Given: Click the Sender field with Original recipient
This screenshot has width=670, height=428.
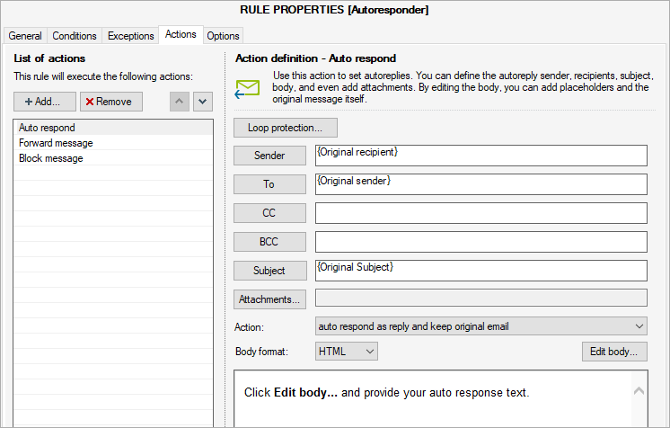Looking at the screenshot, I should pyautogui.click(x=481, y=155).
